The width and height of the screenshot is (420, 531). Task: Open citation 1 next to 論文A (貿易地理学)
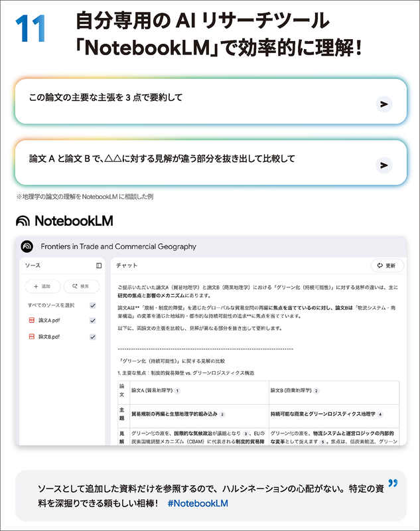178,391
